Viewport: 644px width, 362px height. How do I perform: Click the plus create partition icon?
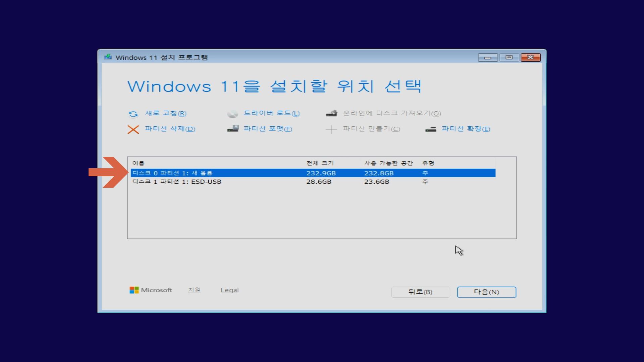pos(331,129)
